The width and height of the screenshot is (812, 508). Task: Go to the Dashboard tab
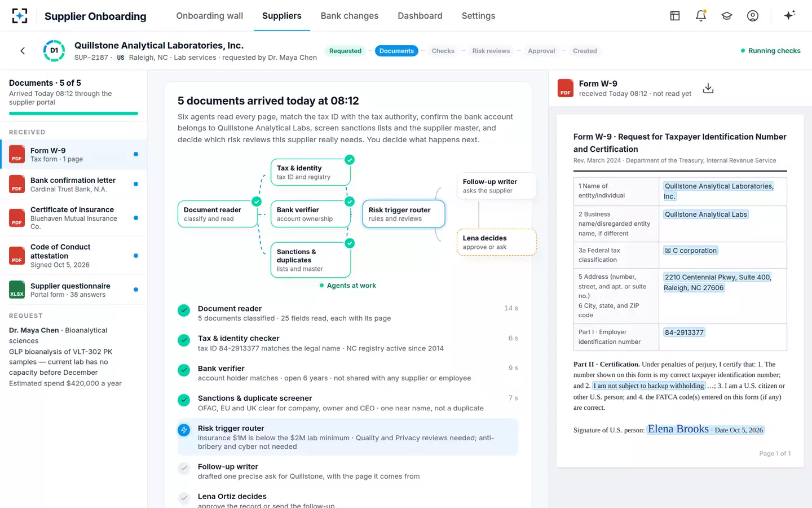(420, 16)
